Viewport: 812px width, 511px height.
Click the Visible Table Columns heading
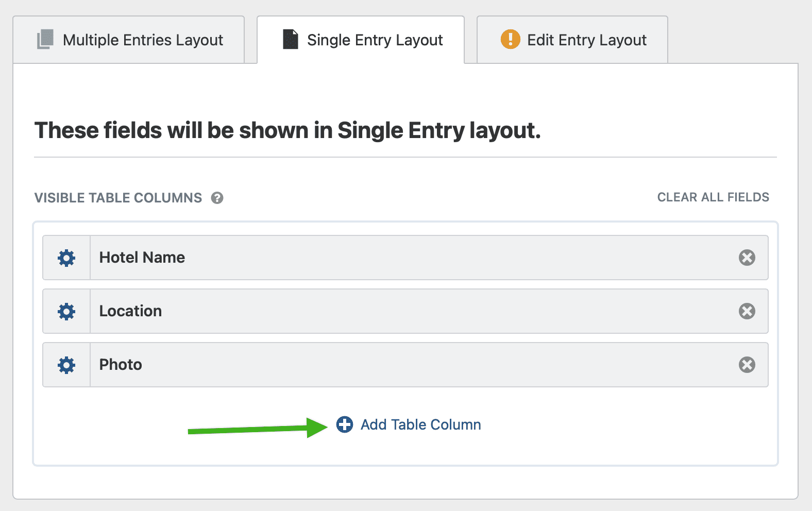(117, 198)
